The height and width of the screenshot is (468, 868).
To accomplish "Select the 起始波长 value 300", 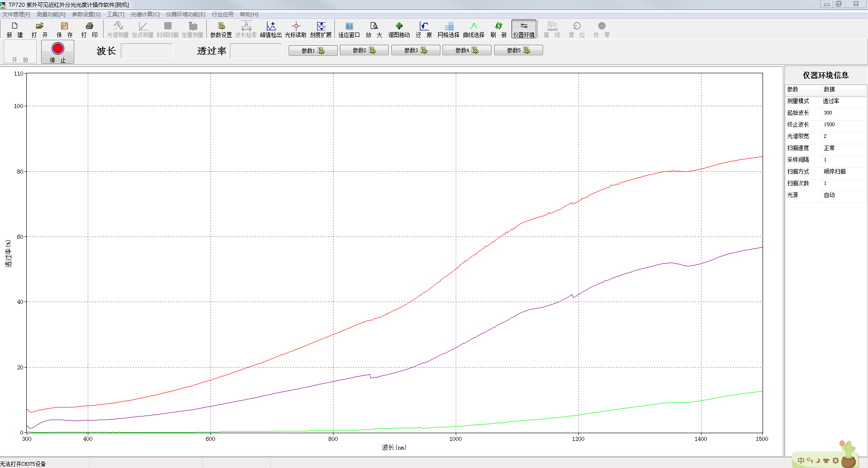I will click(828, 113).
